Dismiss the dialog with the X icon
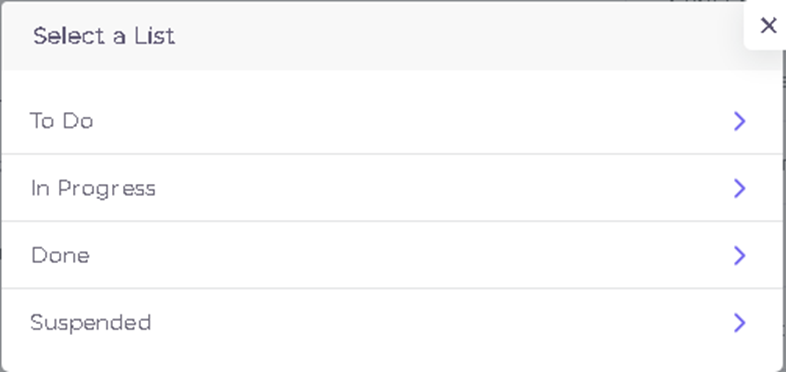 (x=768, y=25)
